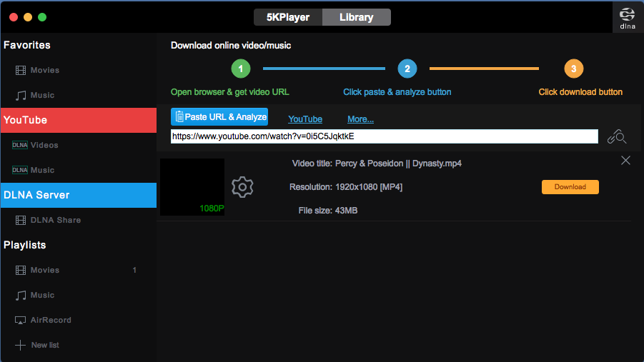
Task: Click the film icon beside DLNA Share
Action: (21, 221)
